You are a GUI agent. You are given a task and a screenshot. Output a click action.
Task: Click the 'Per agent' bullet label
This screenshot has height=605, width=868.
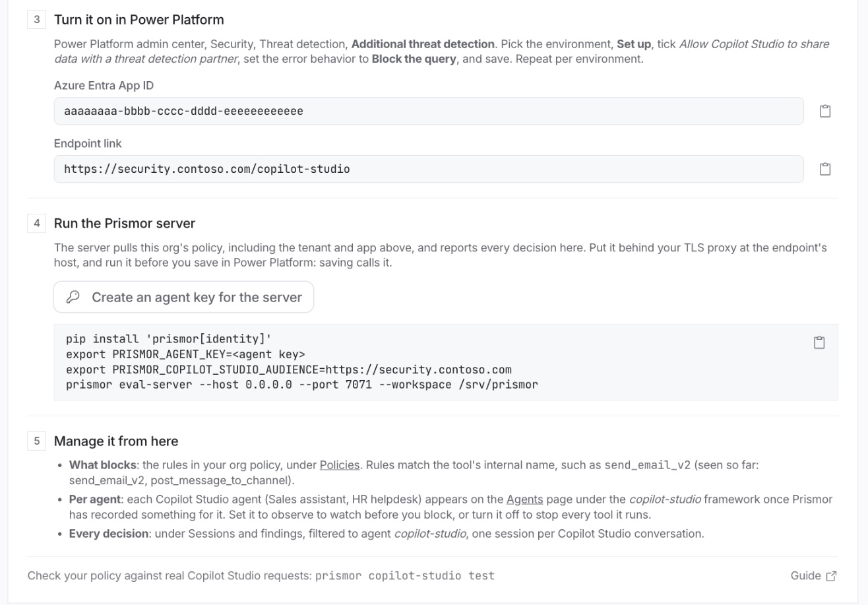(95, 499)
